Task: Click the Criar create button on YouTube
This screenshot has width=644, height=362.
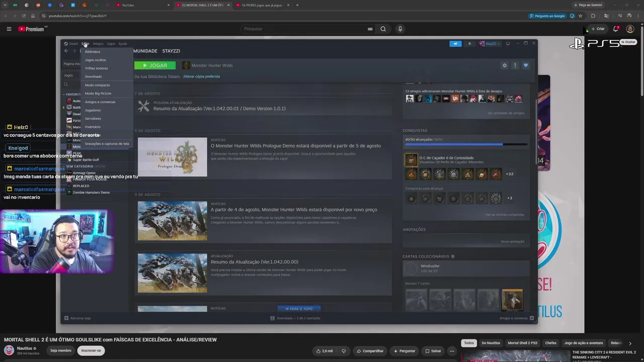Action: coord(598,29)
